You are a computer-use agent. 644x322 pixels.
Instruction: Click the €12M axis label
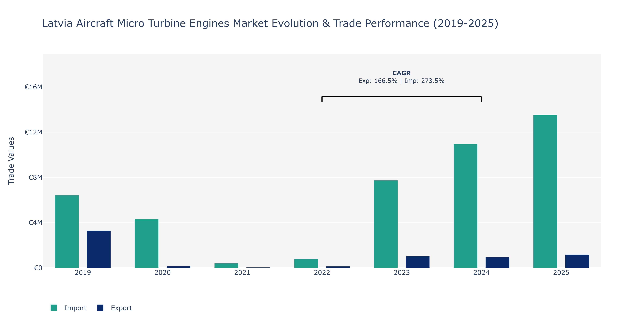[33, 132]
